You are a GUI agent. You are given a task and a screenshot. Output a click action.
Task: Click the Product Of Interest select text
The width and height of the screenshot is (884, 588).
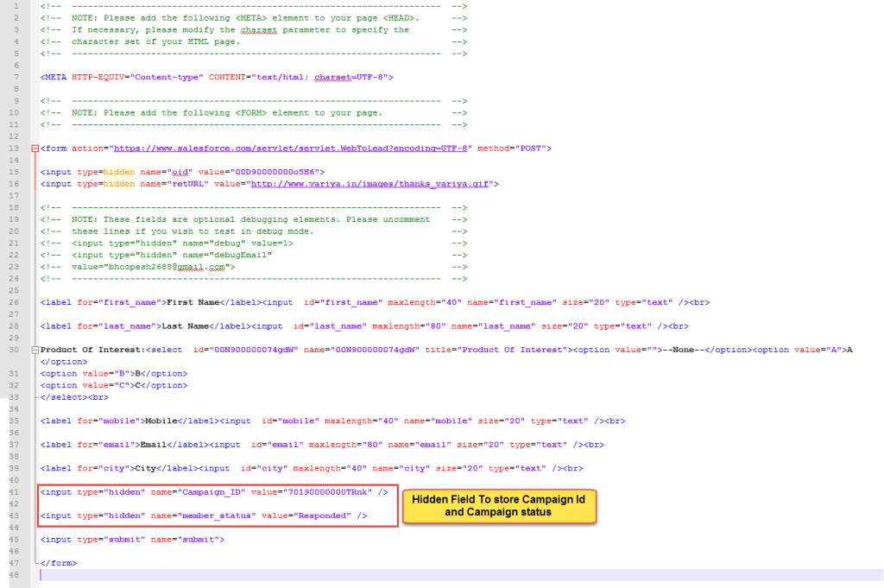[93, 350]
